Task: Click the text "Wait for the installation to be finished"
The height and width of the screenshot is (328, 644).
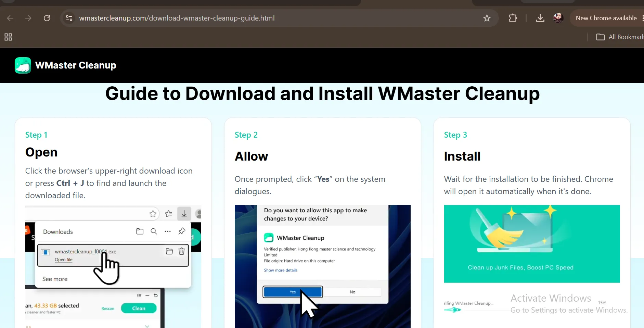Action: point(513,179)
